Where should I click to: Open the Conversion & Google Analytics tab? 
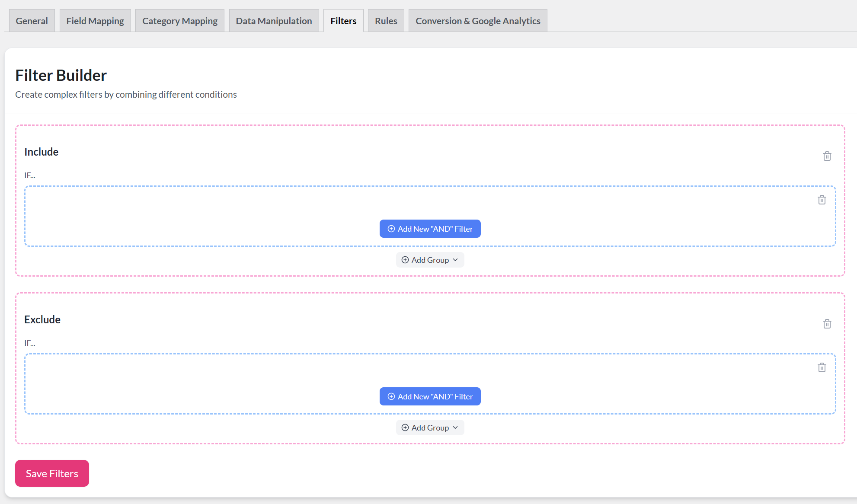[x=478, y=21]
